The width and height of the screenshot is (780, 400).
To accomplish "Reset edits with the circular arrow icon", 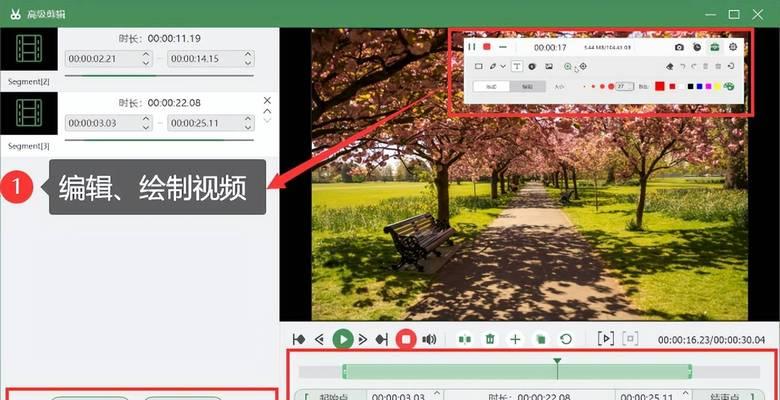I will click(x=566, y=339).
